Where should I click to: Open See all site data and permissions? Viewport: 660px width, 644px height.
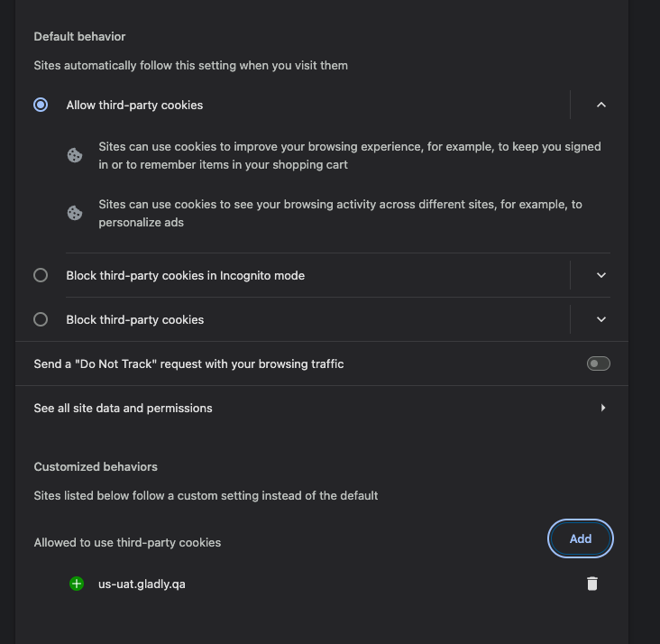coord(322,408)
